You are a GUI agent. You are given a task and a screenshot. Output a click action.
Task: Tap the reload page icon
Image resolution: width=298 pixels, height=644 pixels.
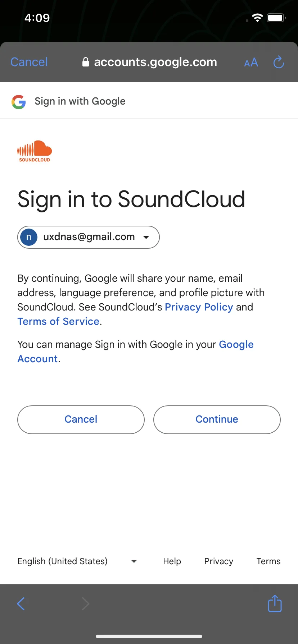point(279,62)
